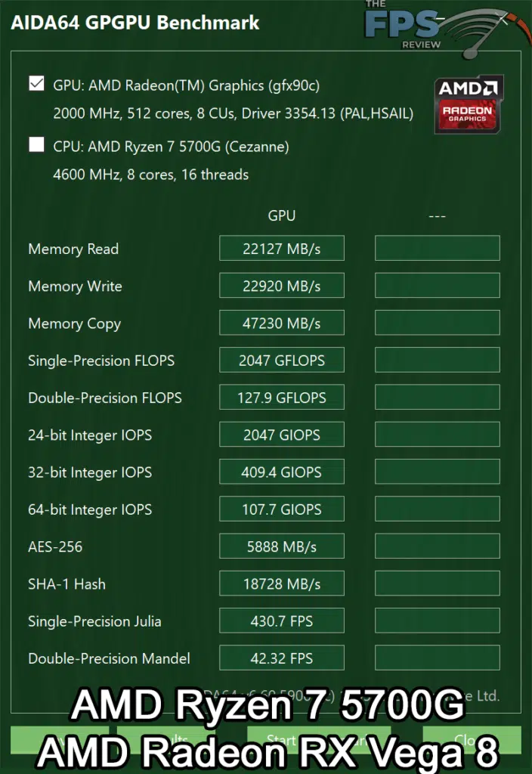Click the empty --- column header
The image size is (532, 774).
point(437,215)
